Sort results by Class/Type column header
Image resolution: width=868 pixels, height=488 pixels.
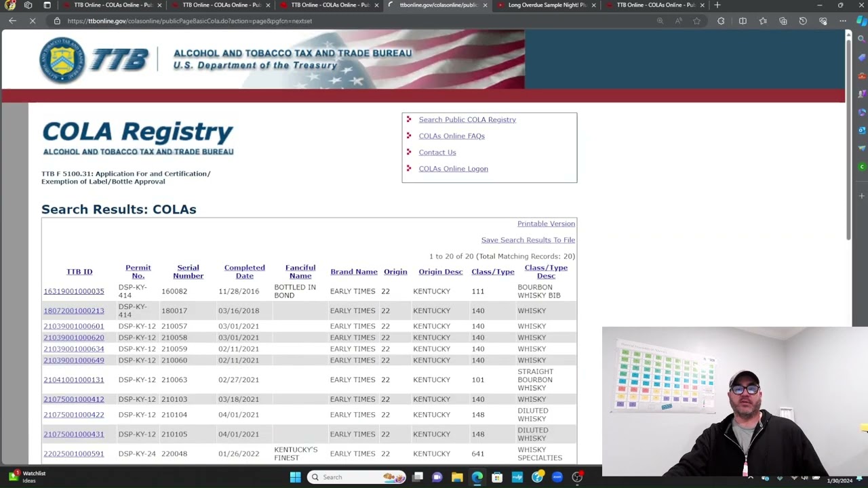click(x=493, y=272)
